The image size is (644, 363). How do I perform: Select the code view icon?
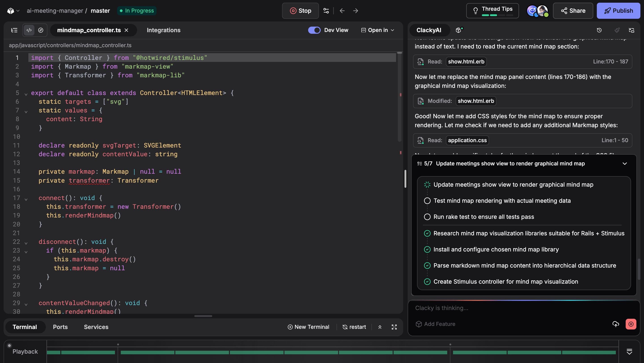(29, 30)
